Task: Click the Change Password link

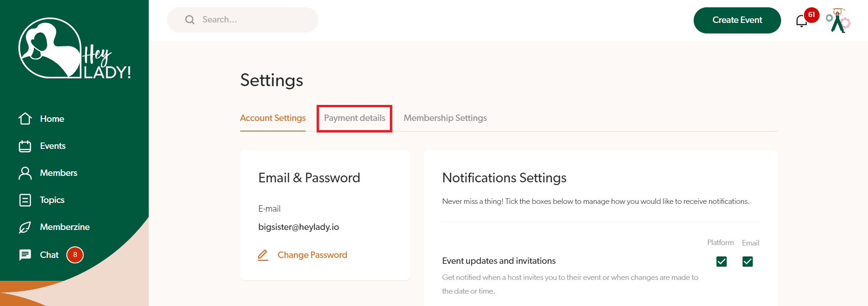Action: click(x=312, y=255)
